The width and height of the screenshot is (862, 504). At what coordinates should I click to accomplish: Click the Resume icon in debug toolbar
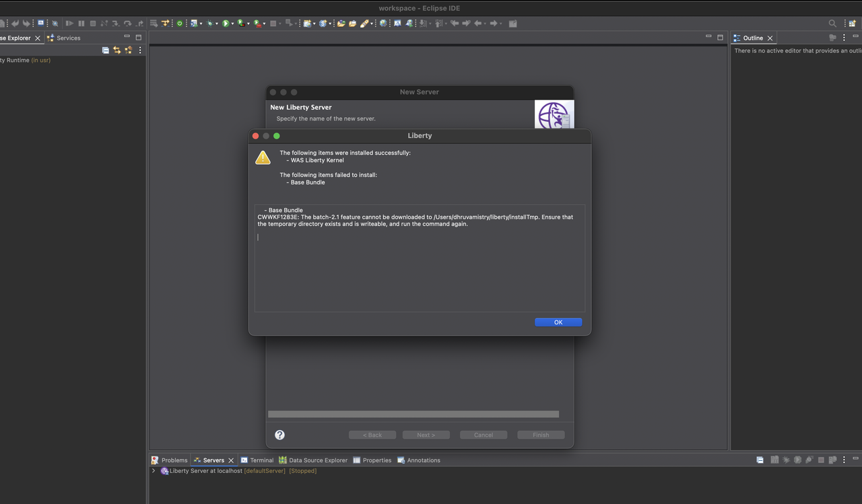click(x=69, y=23)
